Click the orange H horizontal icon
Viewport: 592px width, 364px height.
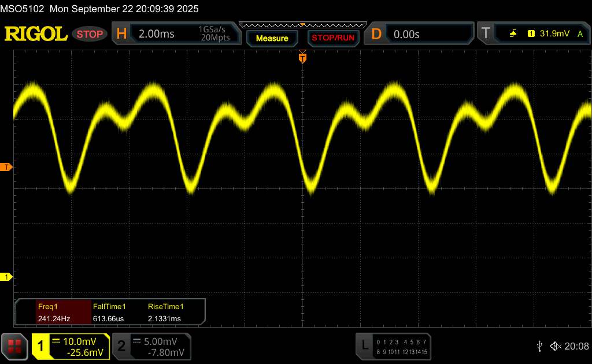tap(121, 34)
